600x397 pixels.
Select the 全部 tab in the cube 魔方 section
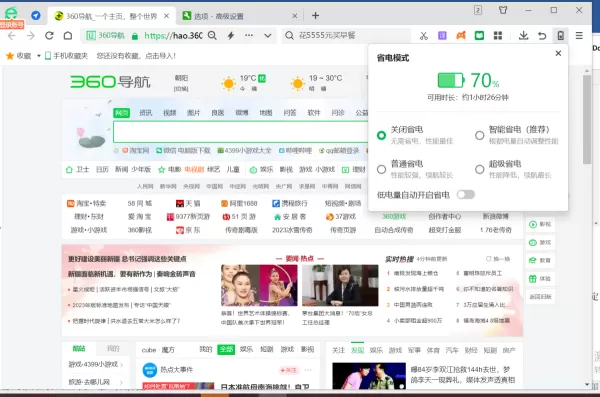coord(226,349)
